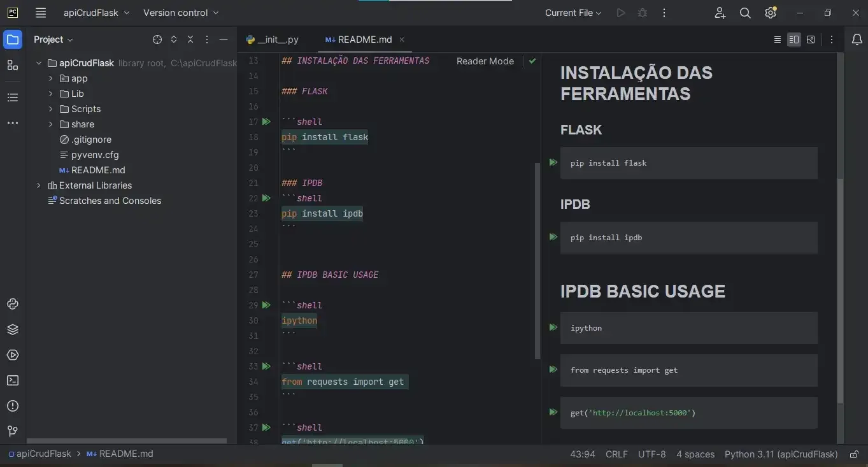The height and width of the screenshot is (467, 868).
Task: Expand the Lib folder
Action: click(51, 94)
